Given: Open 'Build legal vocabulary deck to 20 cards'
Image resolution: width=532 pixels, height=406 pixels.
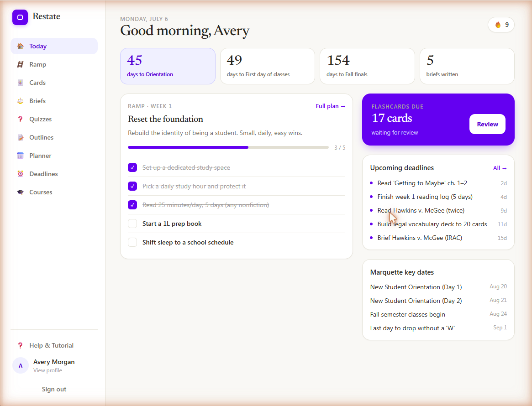Looking at the screenshot, I should tap(438, 224).
